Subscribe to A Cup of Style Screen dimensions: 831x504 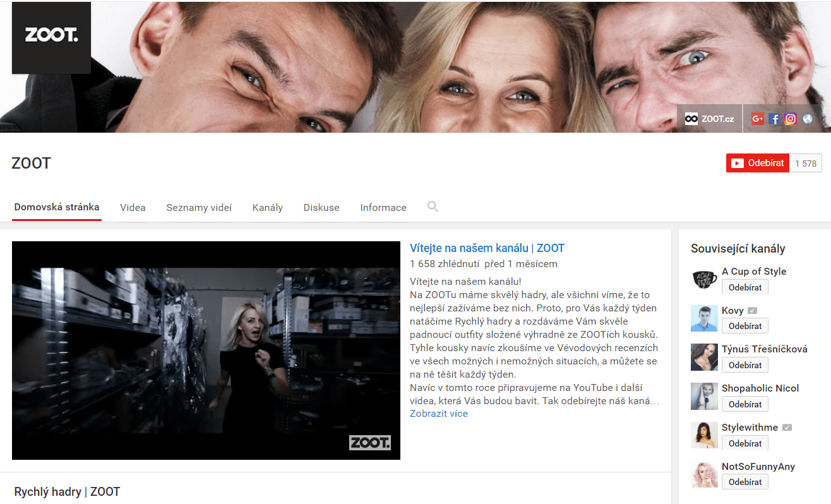tap(745, 287)
